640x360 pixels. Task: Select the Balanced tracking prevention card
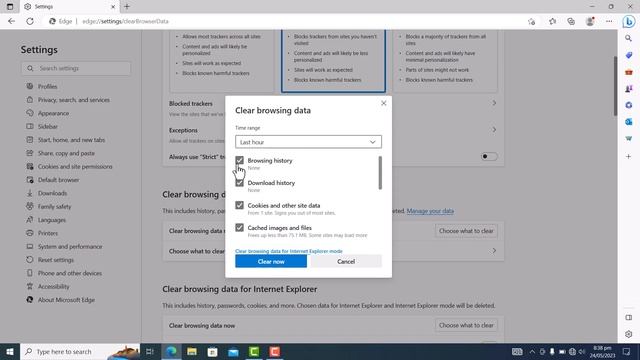point(333,61)
